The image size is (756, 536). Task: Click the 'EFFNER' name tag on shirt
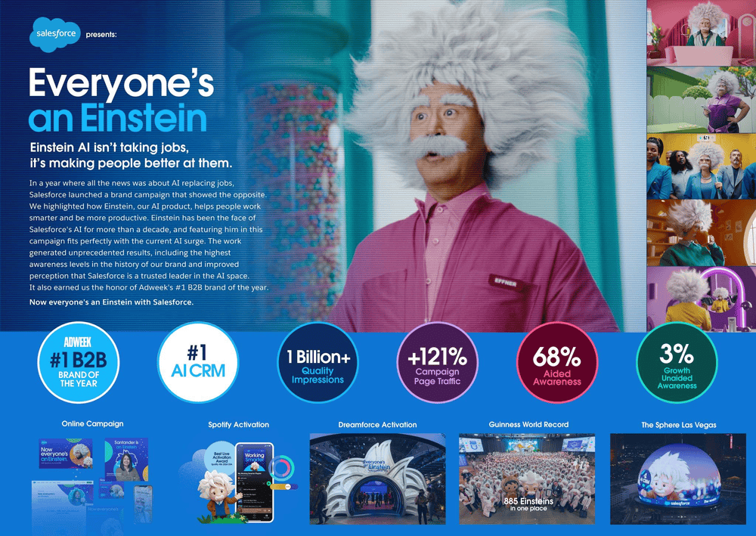tap(505, 283)
